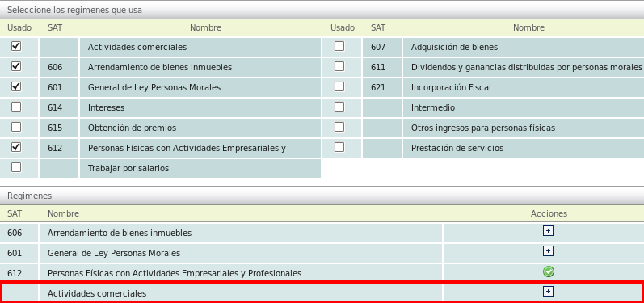
Task: Check Prestación de servicios checkbox
Action: point(339,147)
